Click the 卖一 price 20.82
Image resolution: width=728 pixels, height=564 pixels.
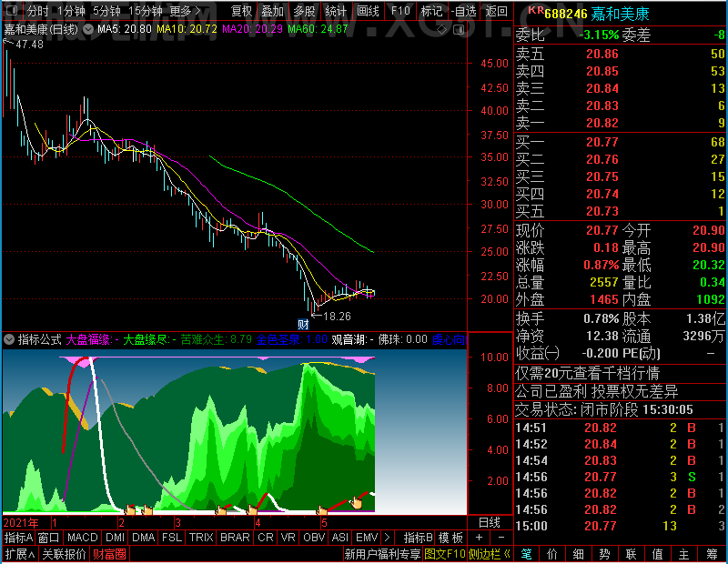602,123
